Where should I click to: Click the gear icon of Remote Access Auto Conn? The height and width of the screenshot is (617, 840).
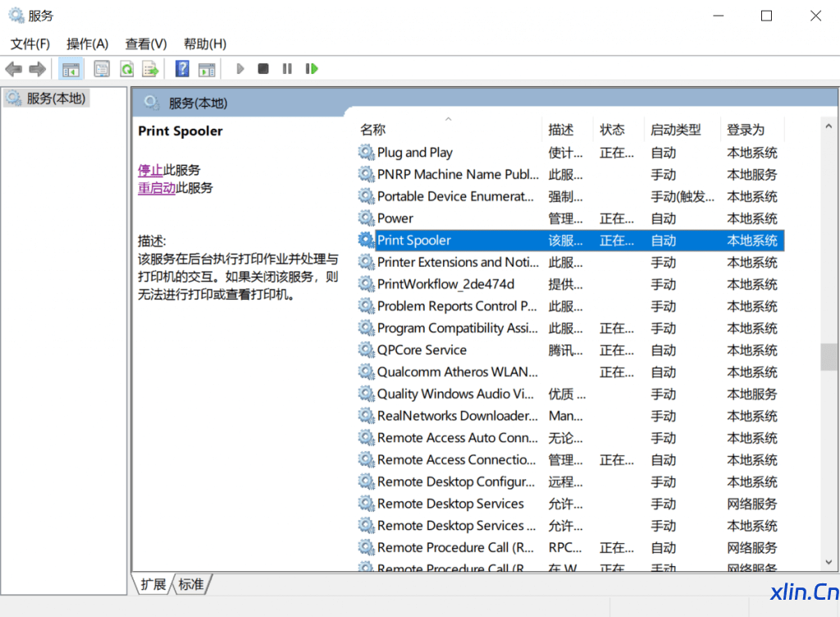pos(367,438)
